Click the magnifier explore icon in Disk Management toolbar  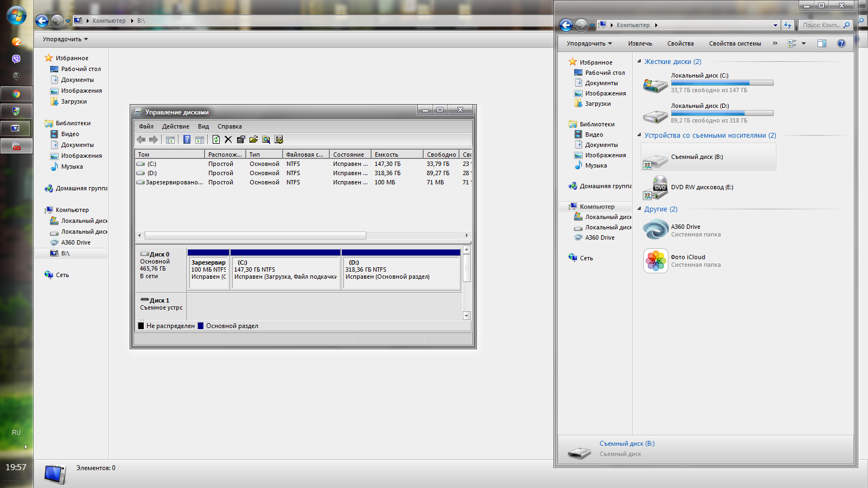point(266,140)
